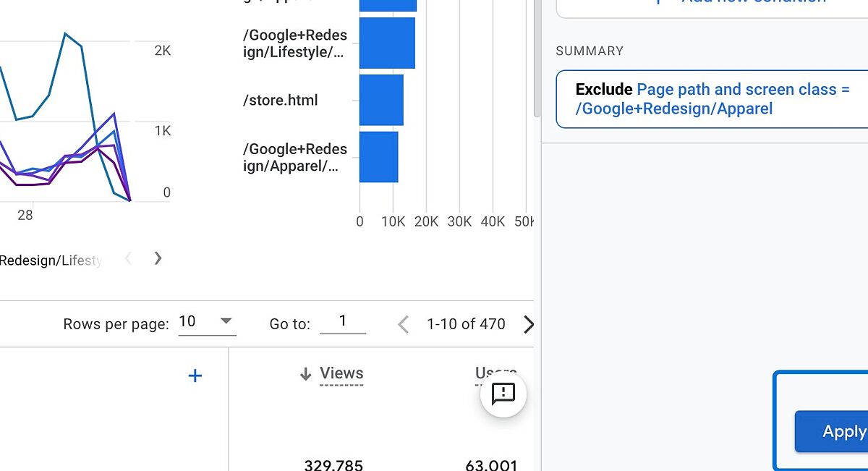
Task: Go to the next page of table rows
Action: pyautogui.click(x=529, y=324)
